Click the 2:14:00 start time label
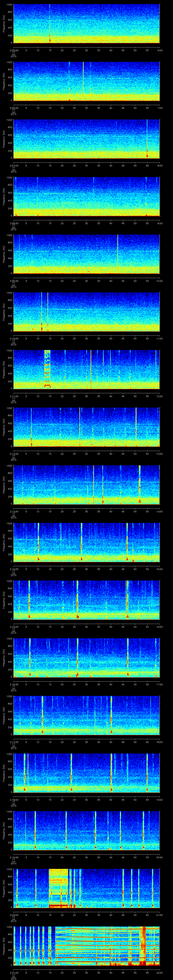This screenshot has width=173, height=980. coord(14,569)
